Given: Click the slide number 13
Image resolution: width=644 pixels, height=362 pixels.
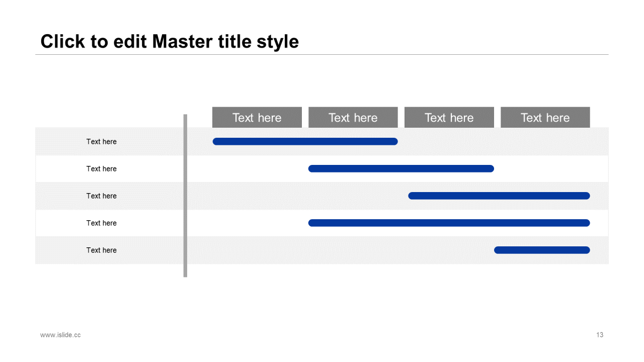Looking at the screenshot, I should [600, 335].
